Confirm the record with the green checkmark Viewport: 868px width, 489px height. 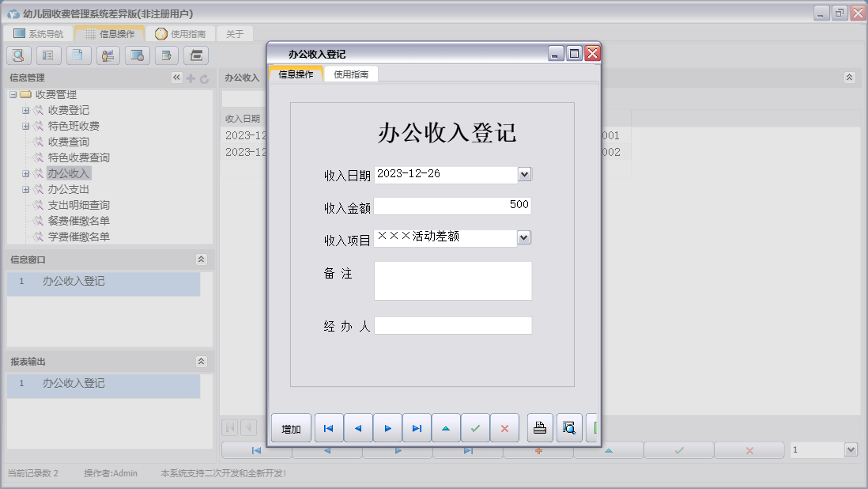pyautogui.click(x=475, y=427)
